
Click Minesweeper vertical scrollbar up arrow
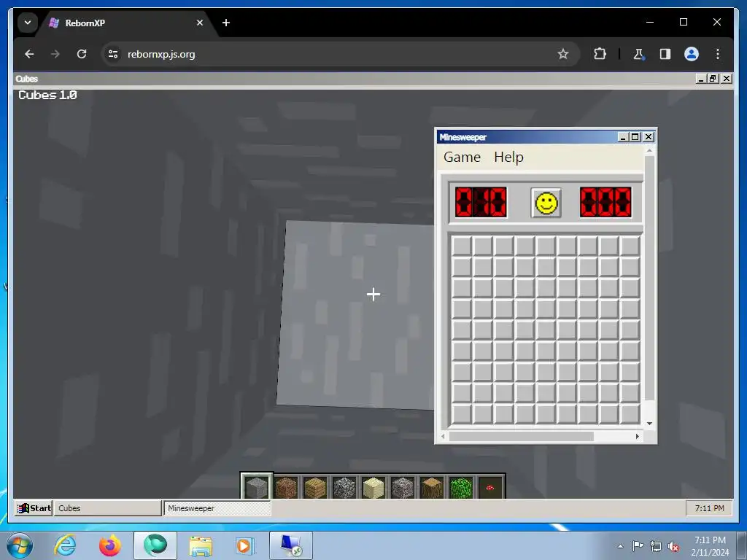(x=649, y=150)
